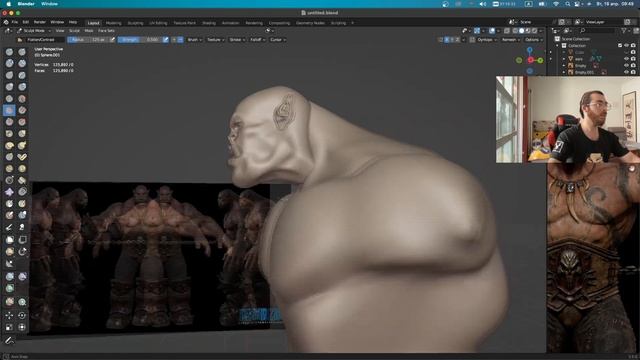This screenshot has width=640, height=360.
Task: Click brush direction Add plus button
Action: (174, 40)
